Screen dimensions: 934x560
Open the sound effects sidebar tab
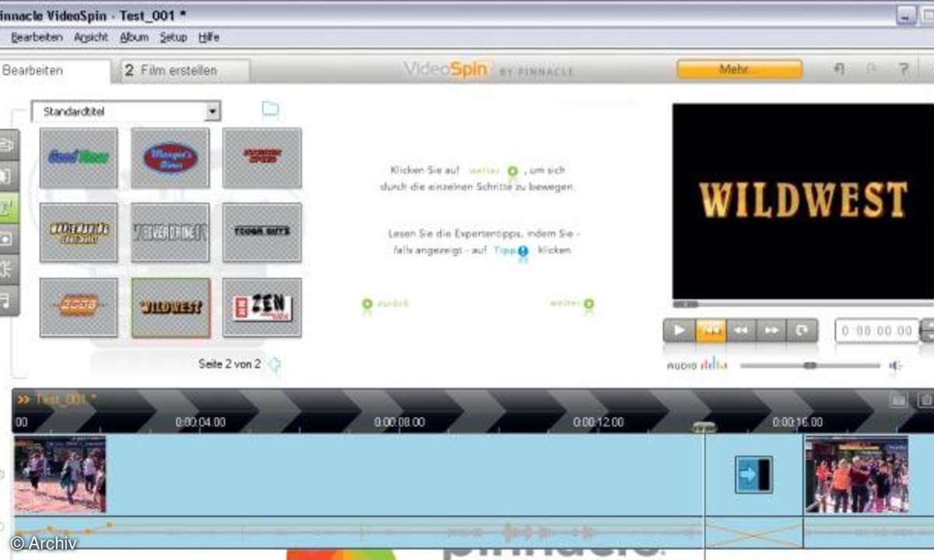click(9, 269)
